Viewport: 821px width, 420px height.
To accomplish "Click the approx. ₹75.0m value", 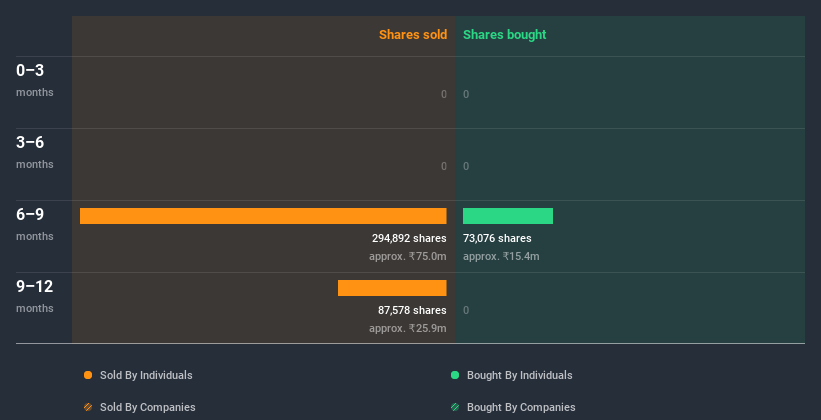I will [408, 256].
